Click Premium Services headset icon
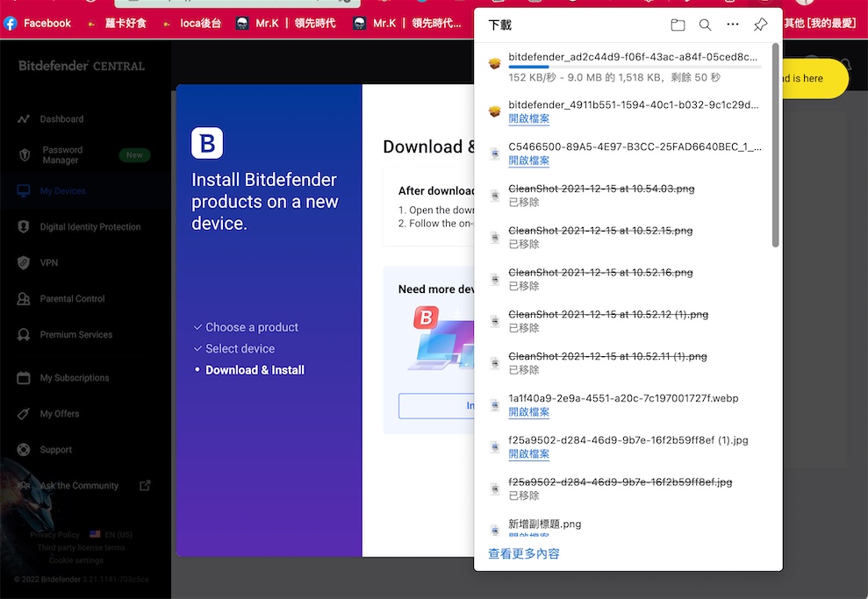The height and width of the screenshot is (599, 868). (x=23, y=335)
